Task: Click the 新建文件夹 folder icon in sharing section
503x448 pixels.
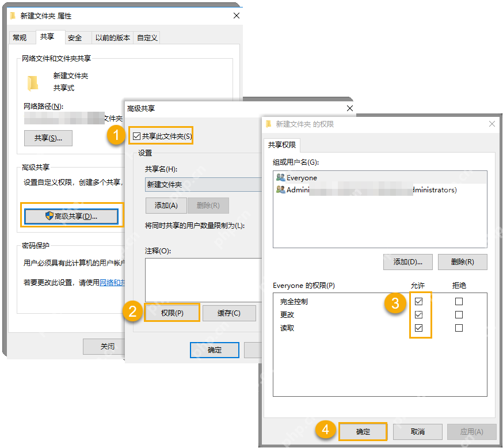Action: [32, 83]
